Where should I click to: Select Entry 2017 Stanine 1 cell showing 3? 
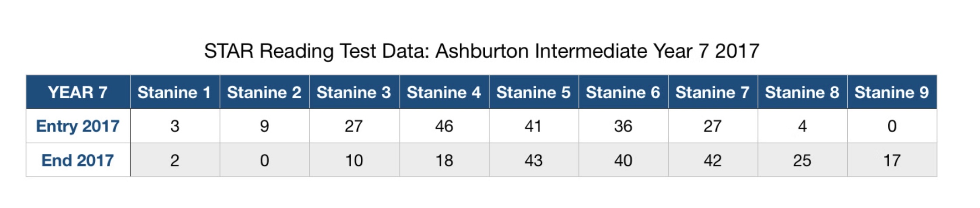point(175,126)
